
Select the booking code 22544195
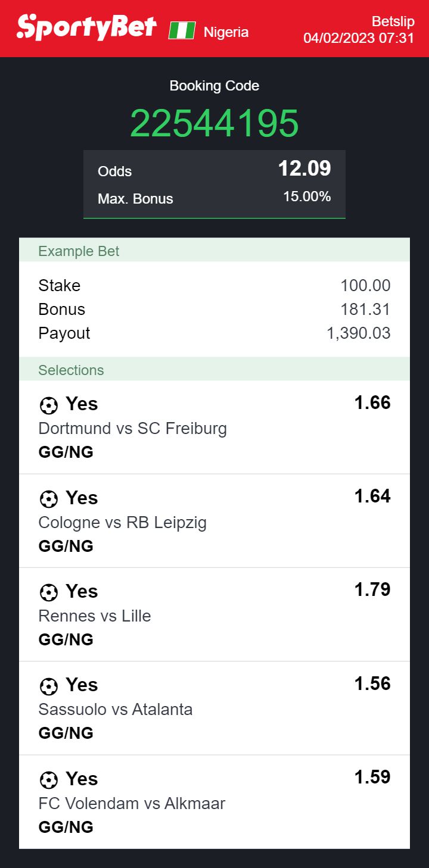tap(214, 124)
